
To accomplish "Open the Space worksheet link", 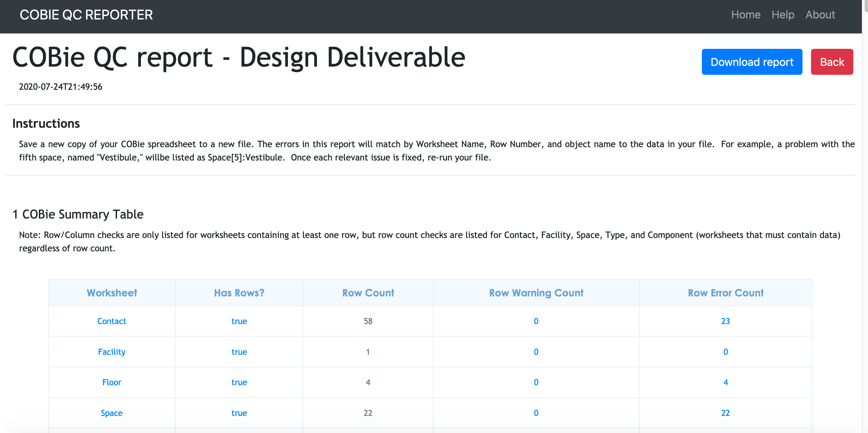I will point(112,413).
